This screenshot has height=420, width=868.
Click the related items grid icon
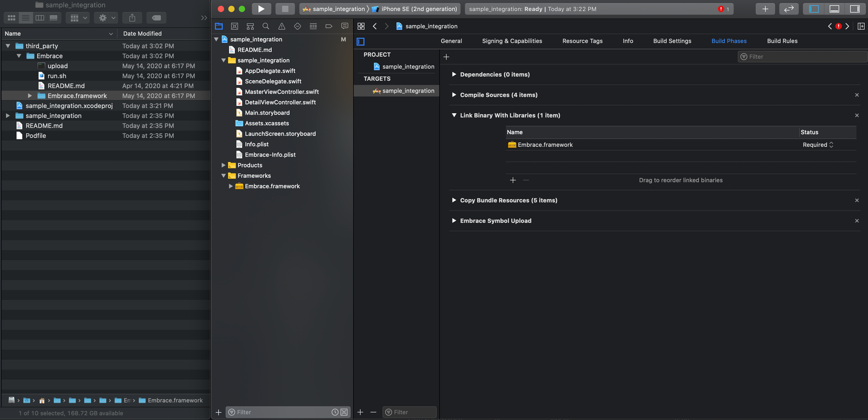coord(361,26)
